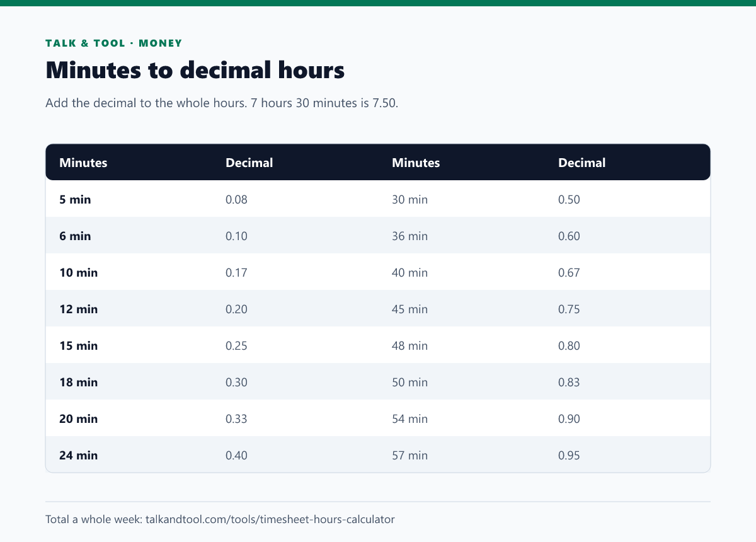This screenshot has width=756, height=542.
Task: Select the '20 min' cell
Action: [79, 419]
